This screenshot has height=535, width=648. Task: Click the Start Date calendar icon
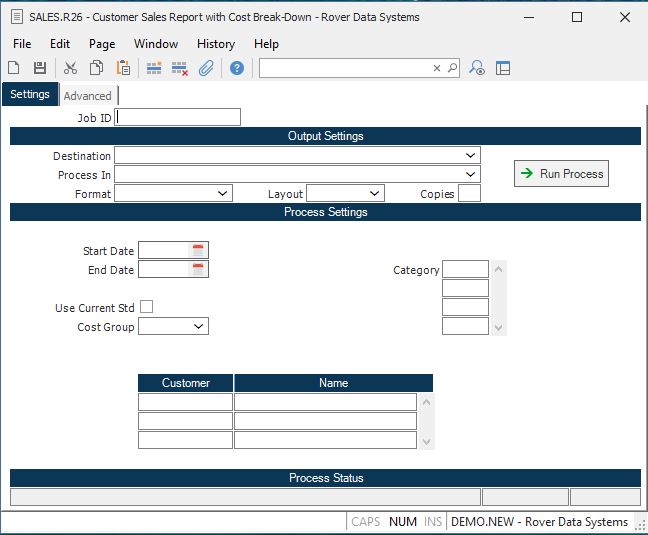click(x=198, y=250)
